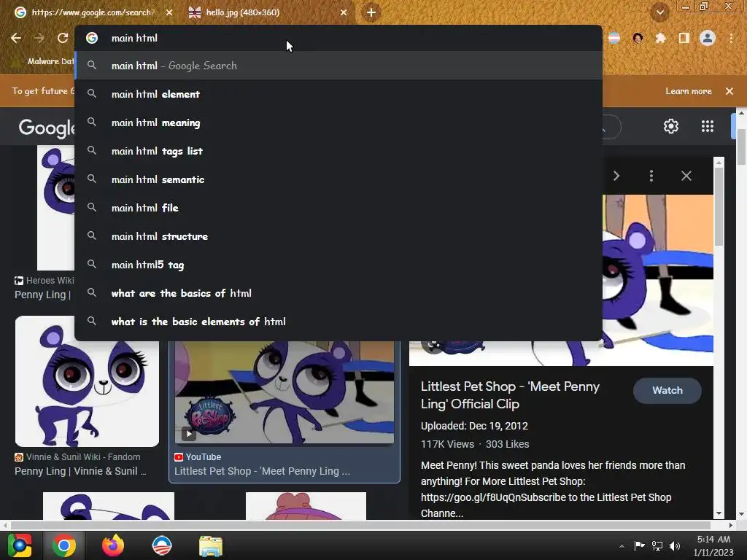Open a new tab with the plus button
This screenshot has width=747, height=560.
click(371, 12)
